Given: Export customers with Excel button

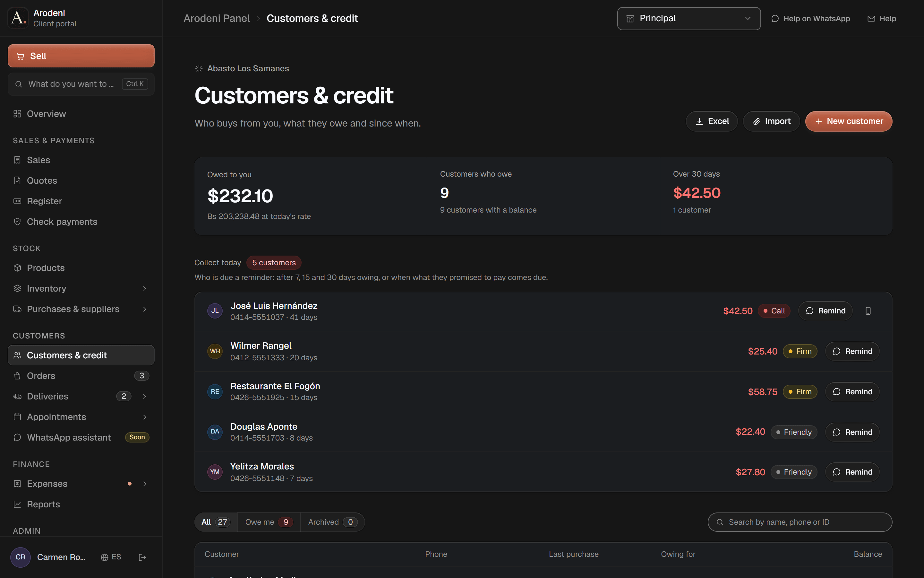Looking at the screenshot, I should coord(712,121).
